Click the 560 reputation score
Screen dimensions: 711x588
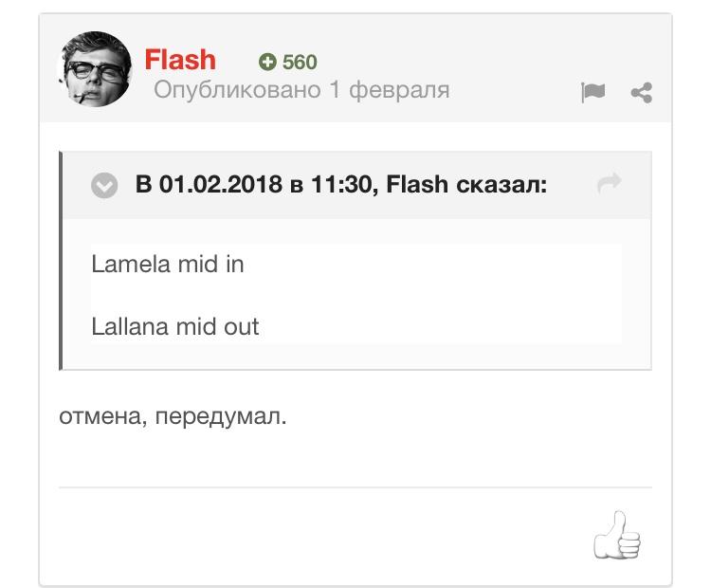[x=300, y=63]
